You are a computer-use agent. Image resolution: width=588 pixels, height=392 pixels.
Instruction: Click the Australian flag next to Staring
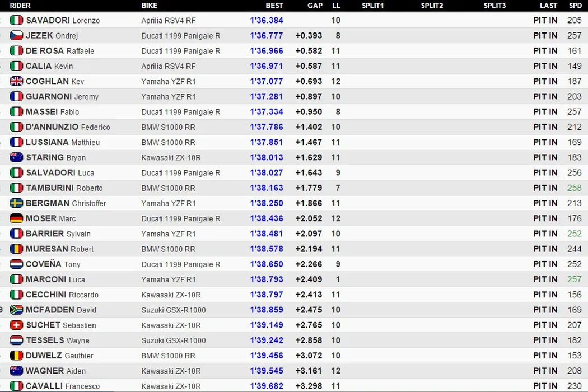tap(16, 157)
